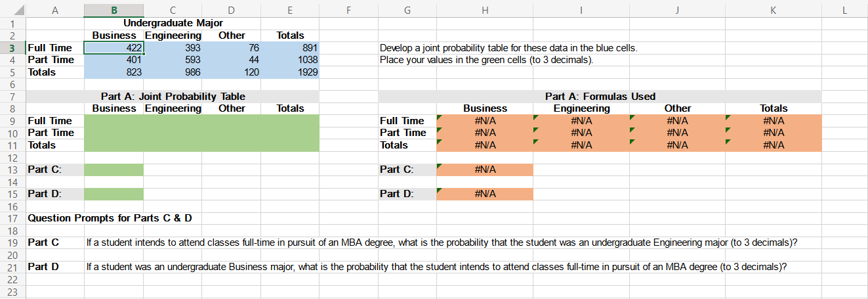
Task: Click cell with value 120
Action: click(232, 72)
